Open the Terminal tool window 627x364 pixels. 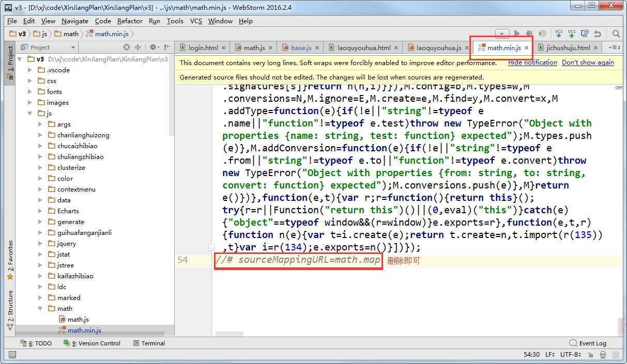coord(149,343)
